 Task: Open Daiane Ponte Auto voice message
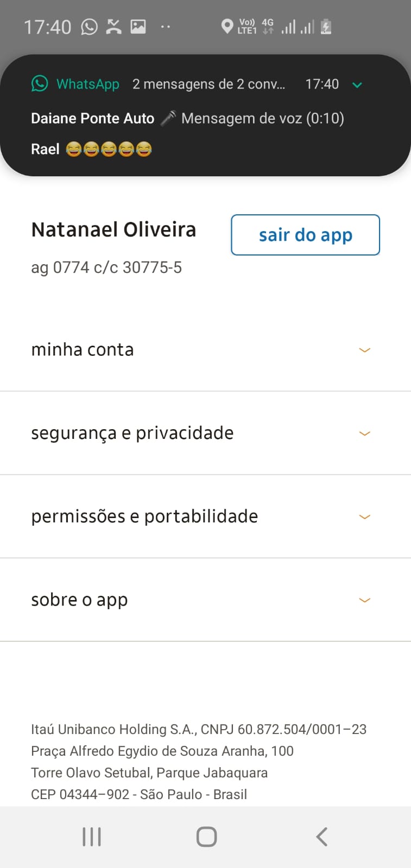pos(187,118)
